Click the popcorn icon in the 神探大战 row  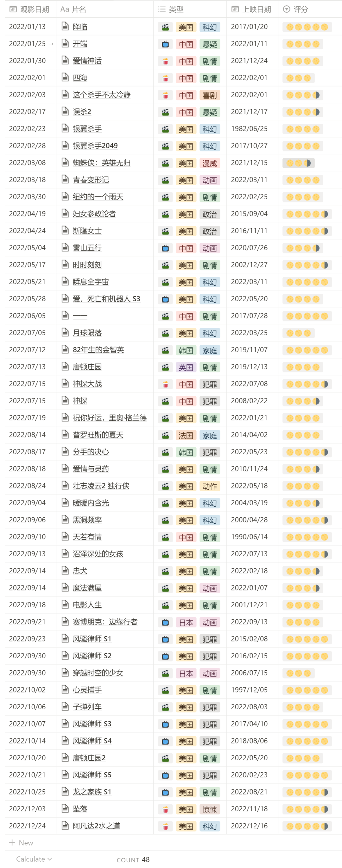pos(165,384)
